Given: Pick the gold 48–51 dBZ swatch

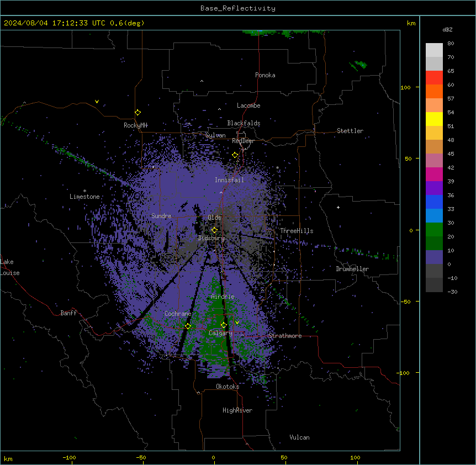Looking at the screenshot, I should pyautogui.click(x=434, y=133).
